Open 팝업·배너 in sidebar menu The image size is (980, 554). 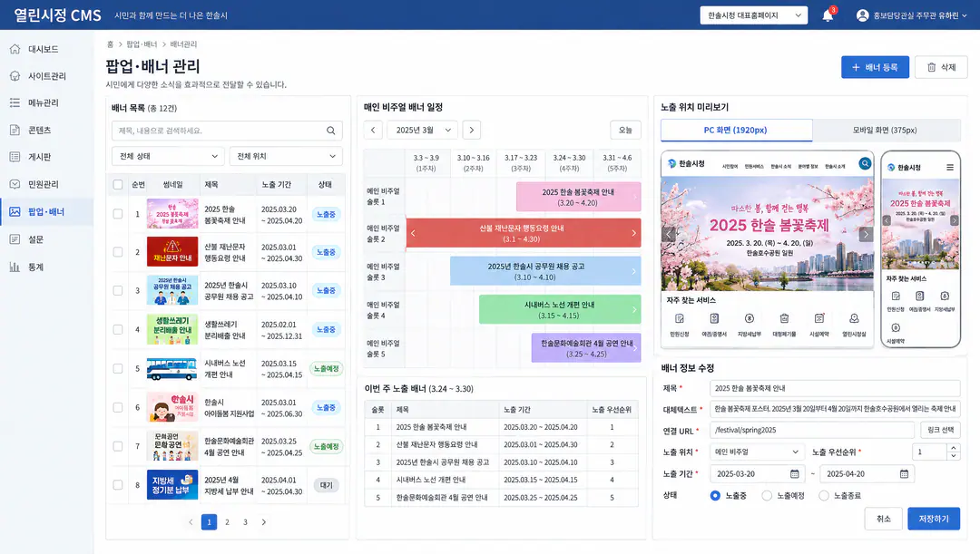point(47,212)
